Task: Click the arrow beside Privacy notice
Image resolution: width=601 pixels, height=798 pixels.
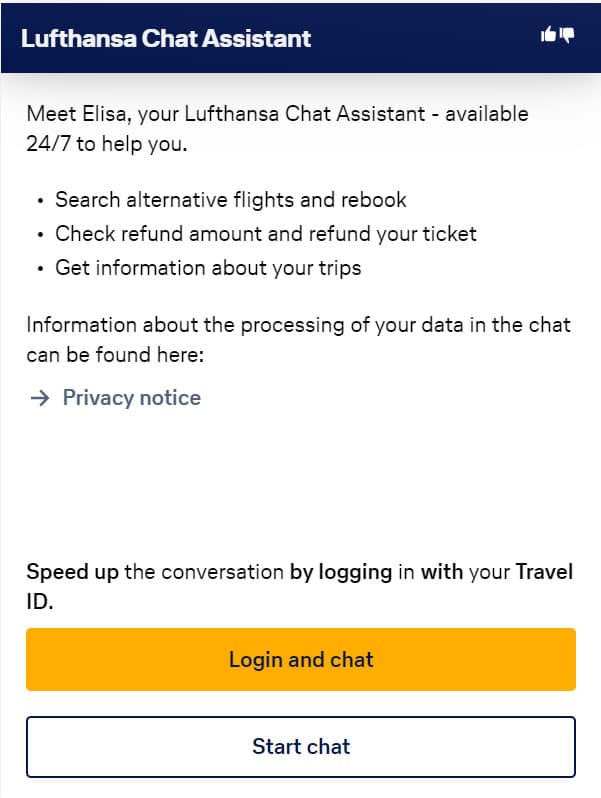Action: [39, 398]
